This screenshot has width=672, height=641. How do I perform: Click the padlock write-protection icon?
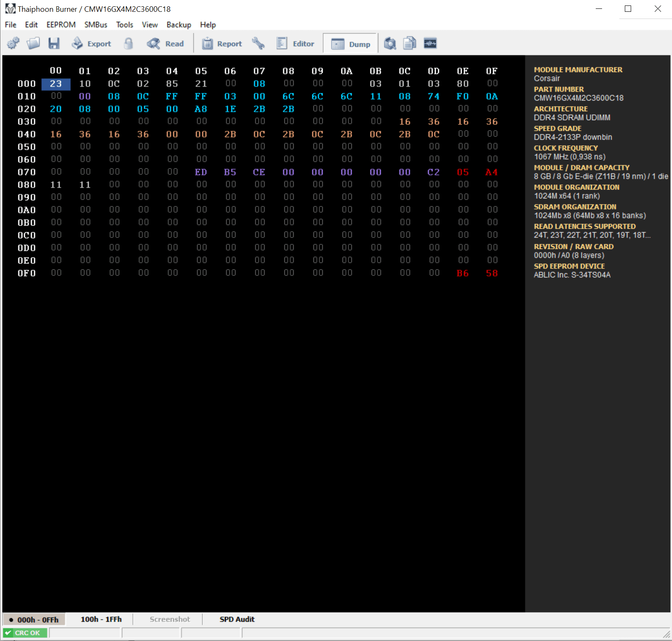129,43
